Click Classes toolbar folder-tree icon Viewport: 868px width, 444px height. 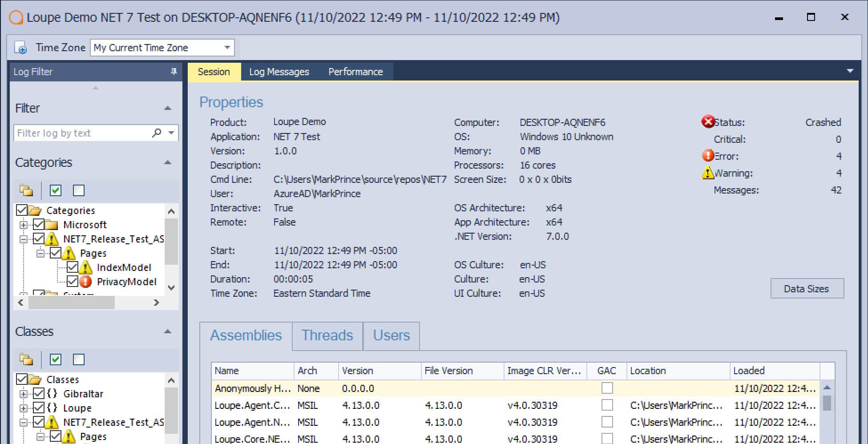26,359
